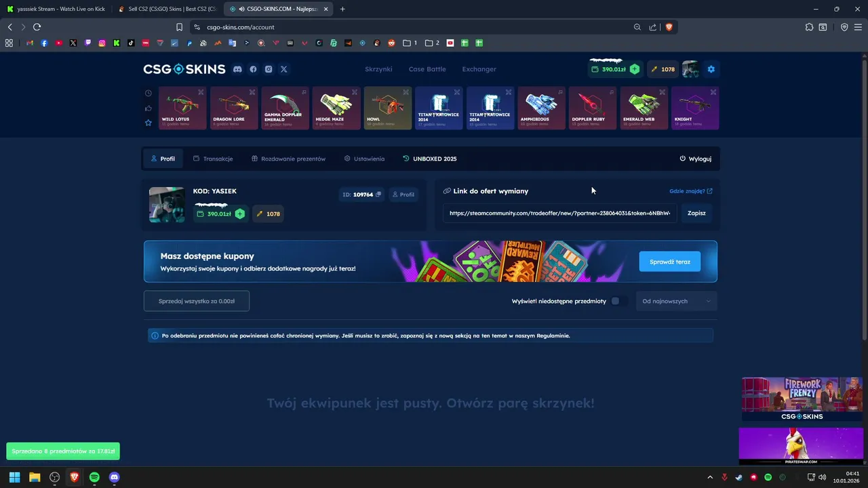Click the CSGO-SKINS logo
This screenshot has width=868, height=488.
(x=184, y=69)
